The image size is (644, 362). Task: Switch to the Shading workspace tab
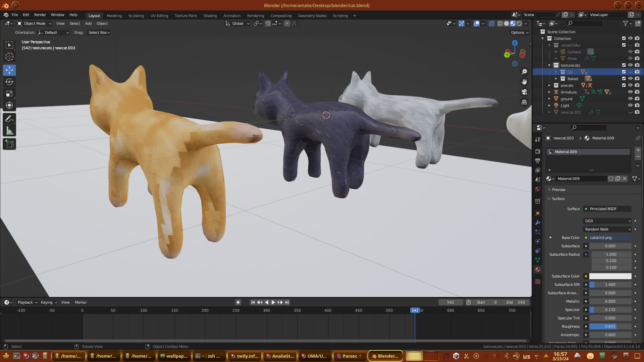(x=210, y=16)
